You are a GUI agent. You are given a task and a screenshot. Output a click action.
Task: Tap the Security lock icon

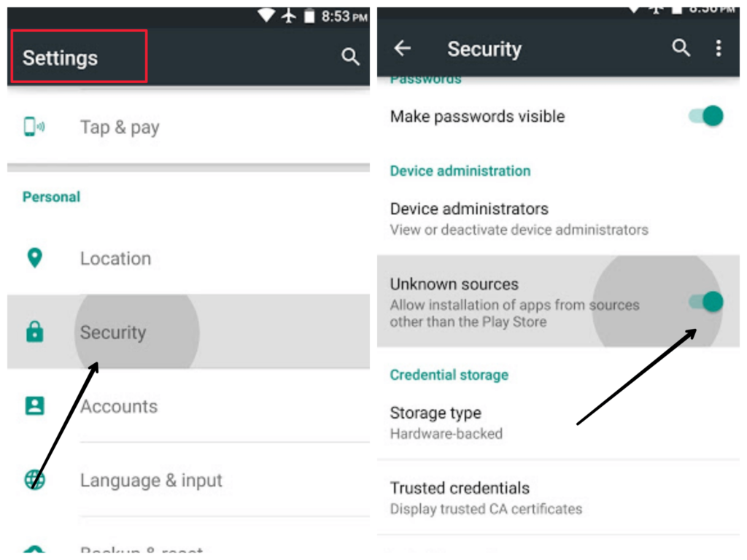pos(34,332)
